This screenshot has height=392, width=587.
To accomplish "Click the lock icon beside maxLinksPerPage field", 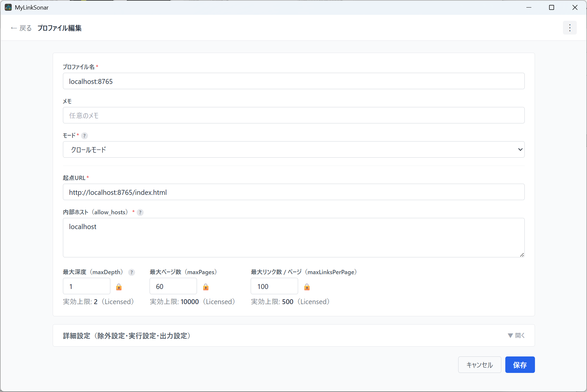I will (x=307, y=287).
